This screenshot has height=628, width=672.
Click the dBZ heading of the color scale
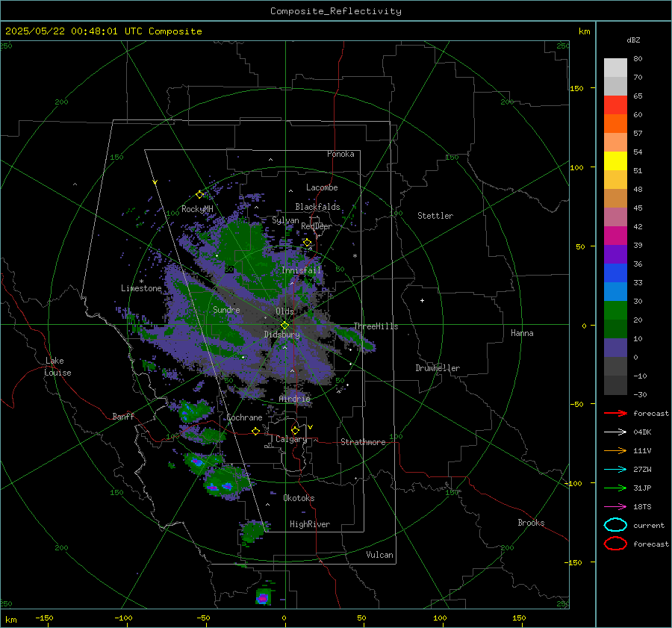633,40
